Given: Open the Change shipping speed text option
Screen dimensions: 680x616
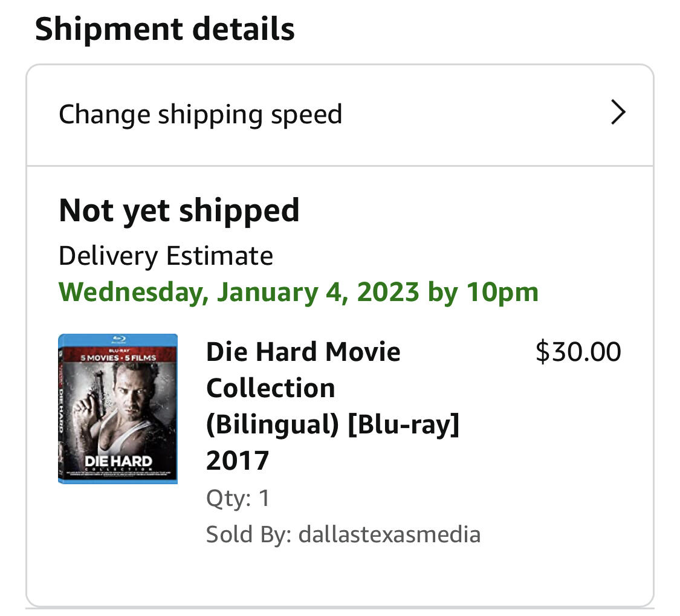Looking at the screenshot, I should pos(200,114).
